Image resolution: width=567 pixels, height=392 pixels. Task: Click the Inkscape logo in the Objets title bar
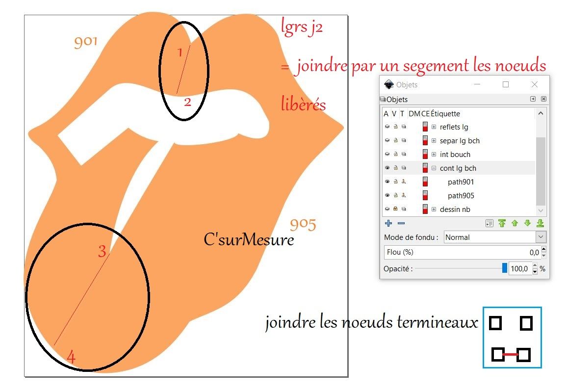coord(389,84)
